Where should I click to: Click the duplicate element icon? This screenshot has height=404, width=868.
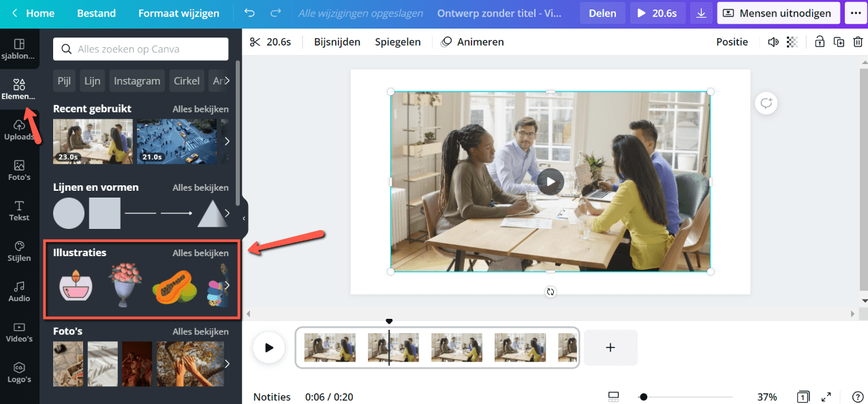click(839, 42)
